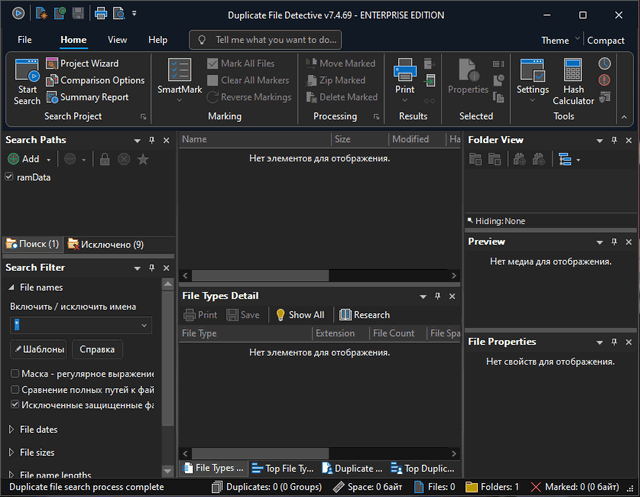Click Marked: 0 status bar entry

coord(575,487)
